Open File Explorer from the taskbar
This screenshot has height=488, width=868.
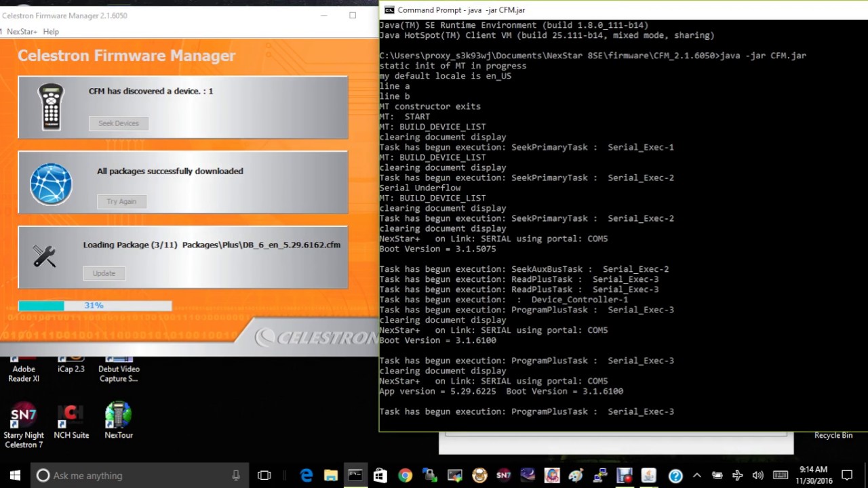point(330,475)
